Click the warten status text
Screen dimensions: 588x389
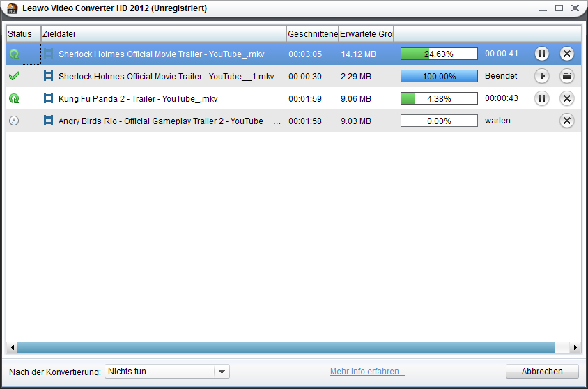point(497,121)
